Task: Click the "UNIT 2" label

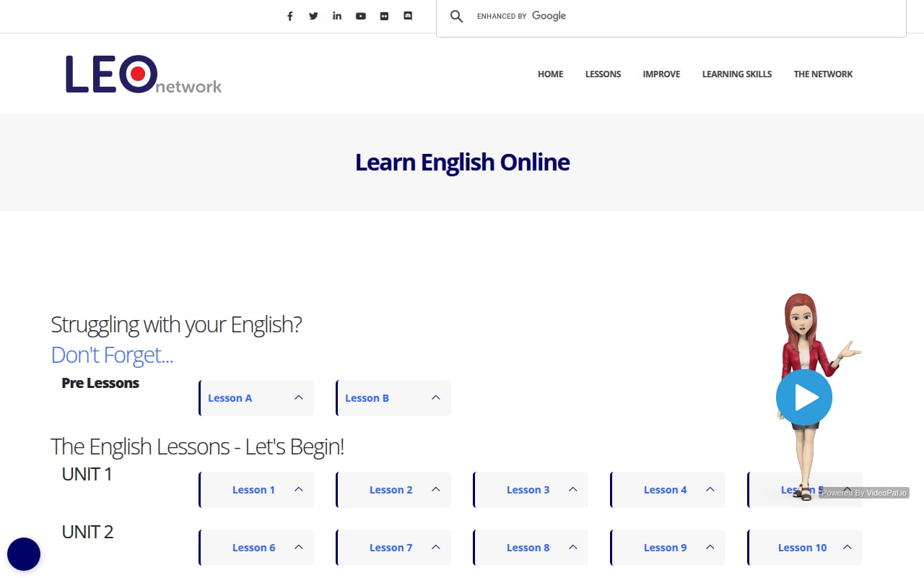Action: 87,532
